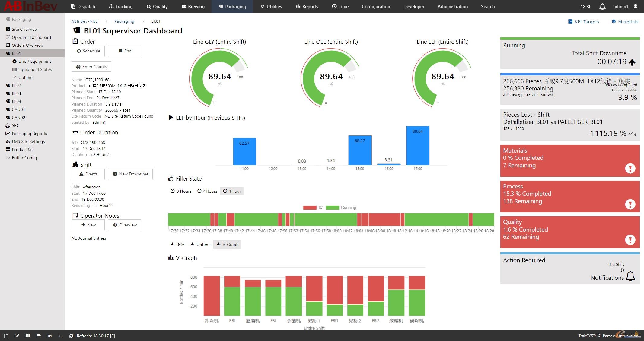Image resolution: width=644 pixels, height=341 pixels.
Task: Click the Packaging Reports chart icon
Action: (x=8, y=134)
